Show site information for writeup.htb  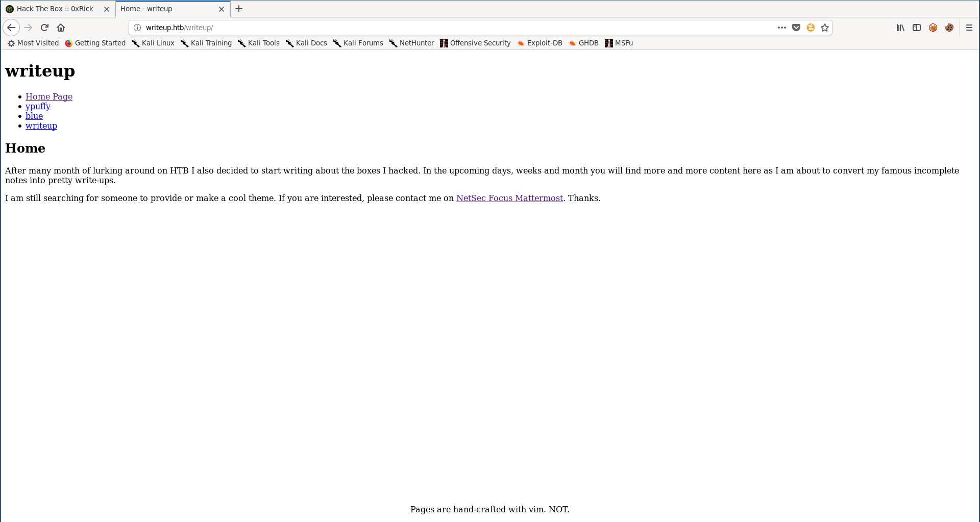[x=137, y=28]
